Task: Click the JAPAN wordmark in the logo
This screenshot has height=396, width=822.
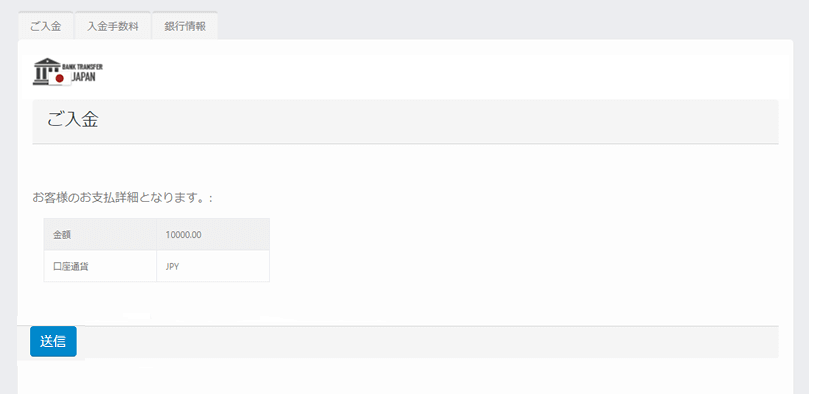Action: point(83,77)
